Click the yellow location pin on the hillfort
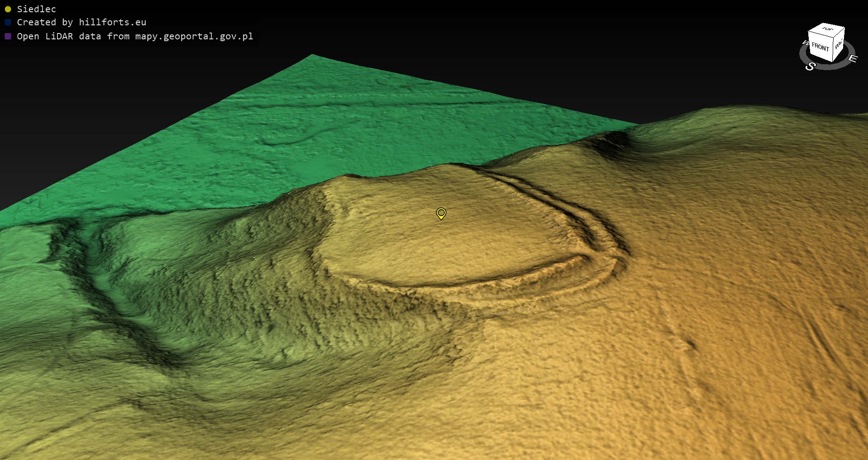The width and height of the screenshot is (868, 460). [441, 213]
